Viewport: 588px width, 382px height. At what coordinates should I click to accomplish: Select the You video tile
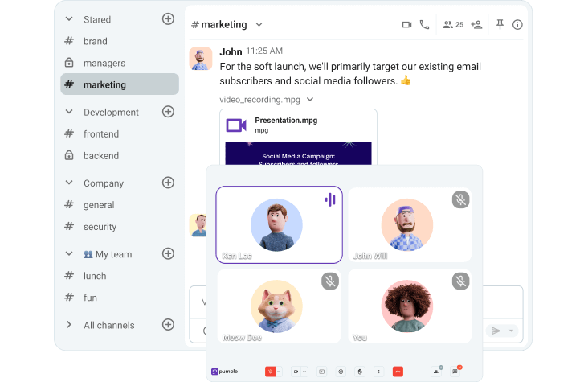coord(410,306)
